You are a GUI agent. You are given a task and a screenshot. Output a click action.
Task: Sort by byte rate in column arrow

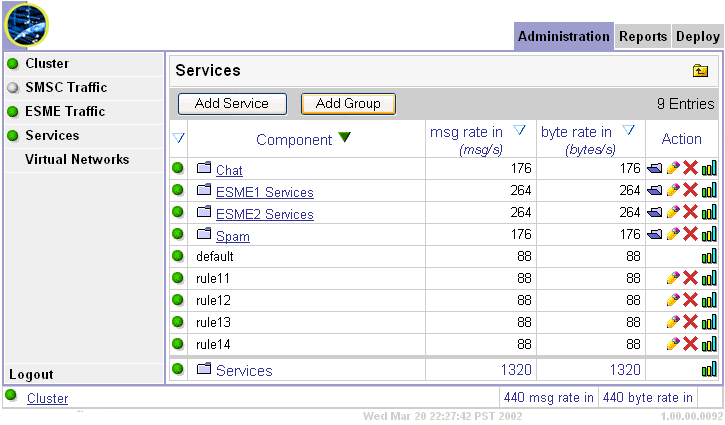click(629, 131)
